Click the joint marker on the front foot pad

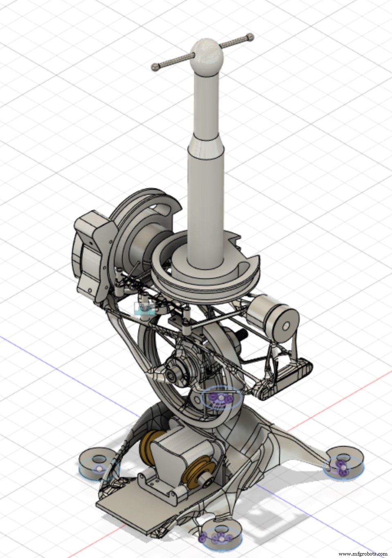[221, 539]
